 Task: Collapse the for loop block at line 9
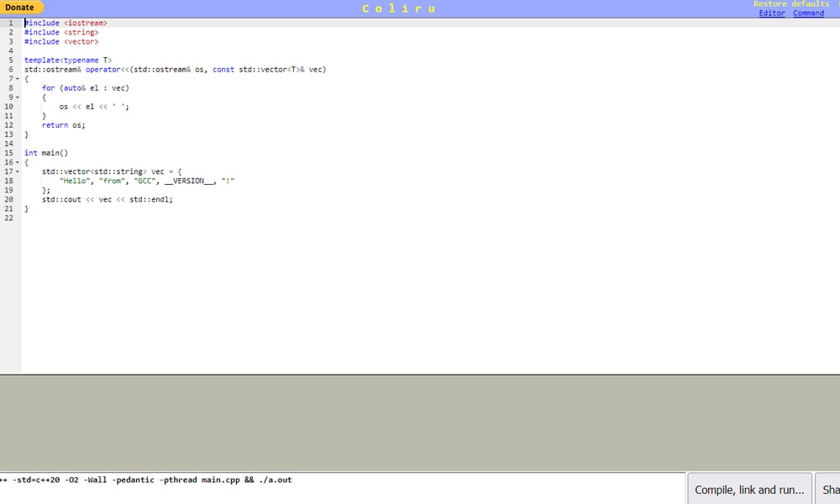pos(18,97)
